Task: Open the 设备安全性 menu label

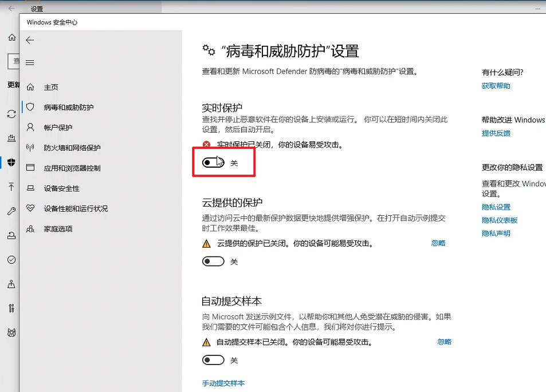Action: [62, 188]
